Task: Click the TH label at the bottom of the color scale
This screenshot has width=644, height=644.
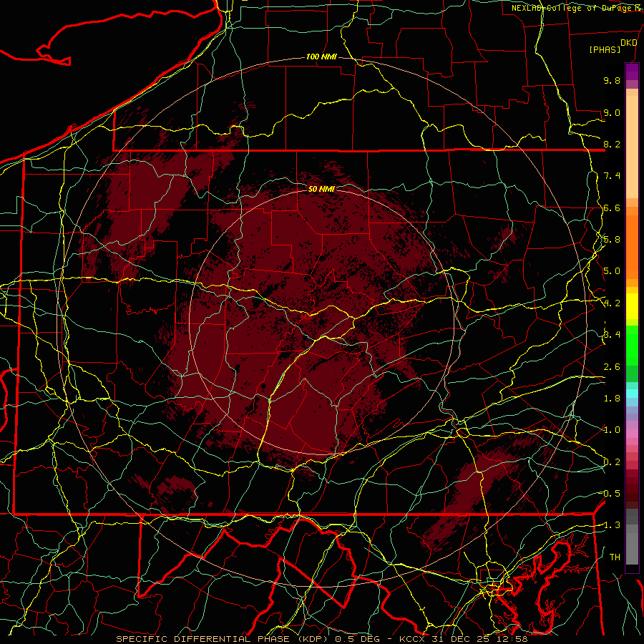Action: [x=615, y=557]
